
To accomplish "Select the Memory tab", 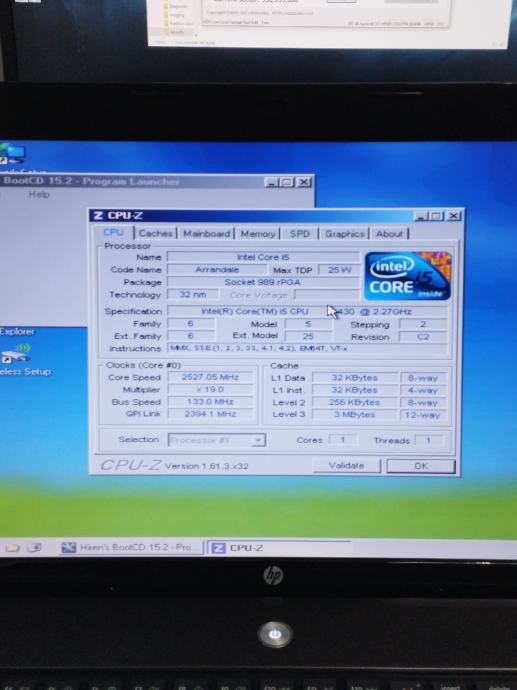I will [x=258, y=234].
